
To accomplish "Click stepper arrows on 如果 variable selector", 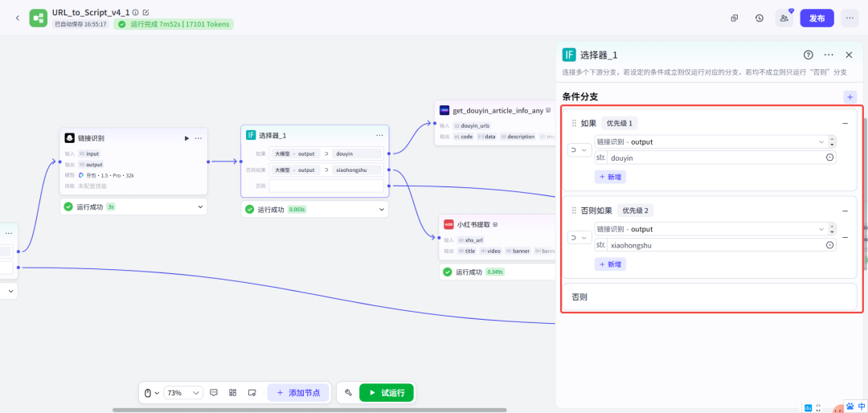I will (832, 141).
